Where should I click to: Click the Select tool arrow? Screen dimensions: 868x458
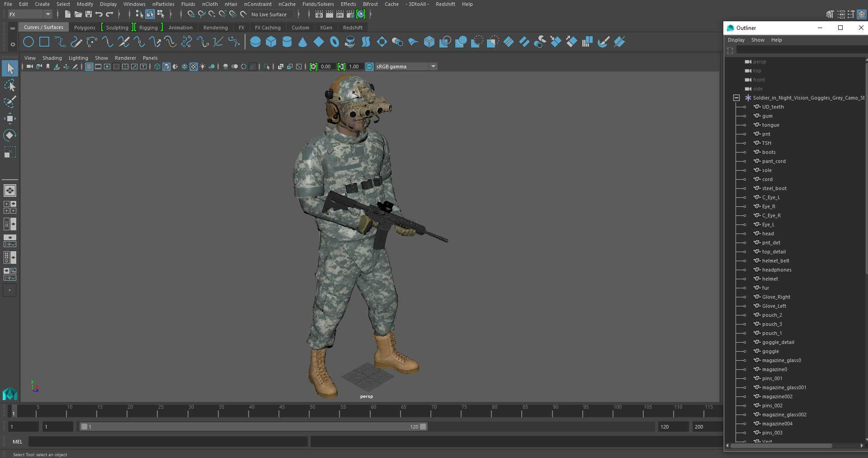click(9, 69)
